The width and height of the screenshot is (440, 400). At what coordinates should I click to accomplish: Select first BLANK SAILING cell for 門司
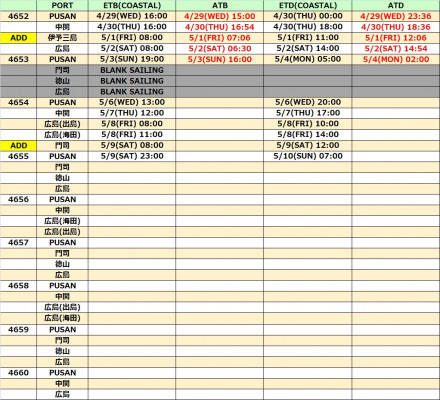[132, 70]
